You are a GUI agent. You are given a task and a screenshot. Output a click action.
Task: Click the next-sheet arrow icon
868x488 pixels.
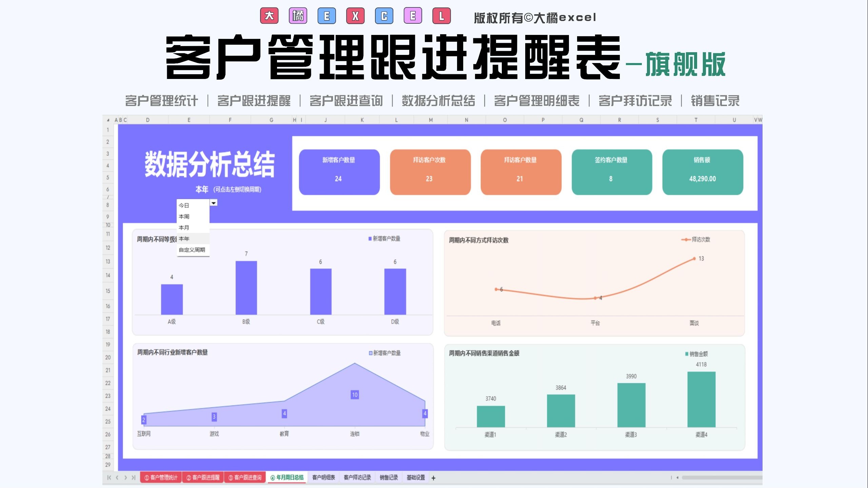(x=125, y=477)
